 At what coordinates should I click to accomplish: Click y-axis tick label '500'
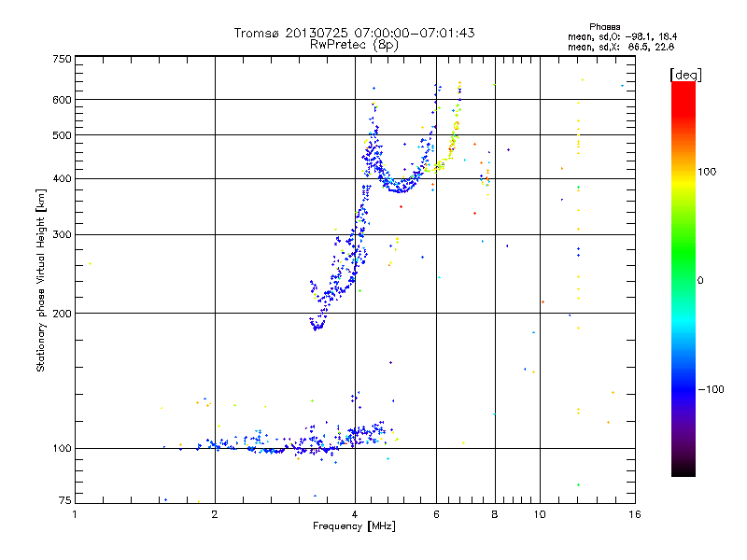pyautogui.click(x=62, y=135)
